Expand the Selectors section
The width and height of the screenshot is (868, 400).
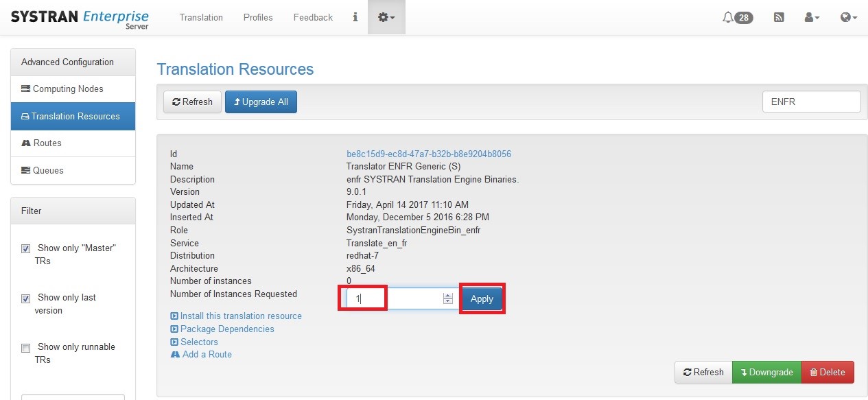194,342
